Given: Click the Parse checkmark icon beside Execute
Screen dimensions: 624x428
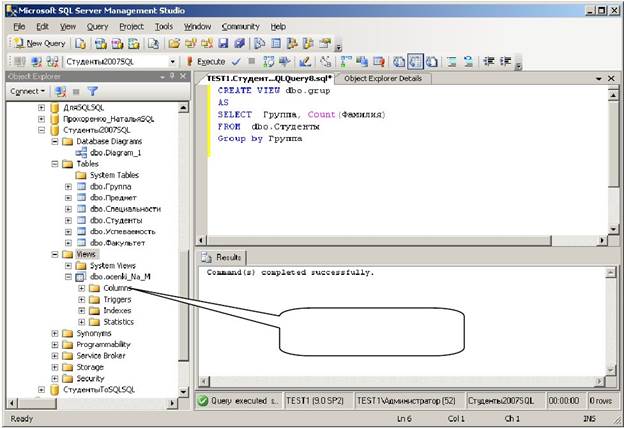Looking at the screenshot, I should pos(236,62).
